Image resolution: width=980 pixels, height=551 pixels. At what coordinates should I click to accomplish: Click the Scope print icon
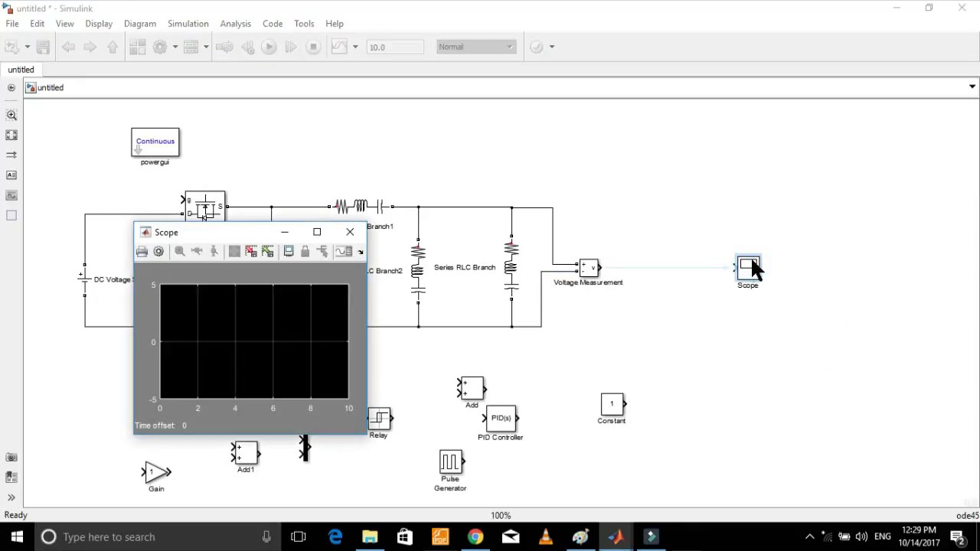click(142, 251)
